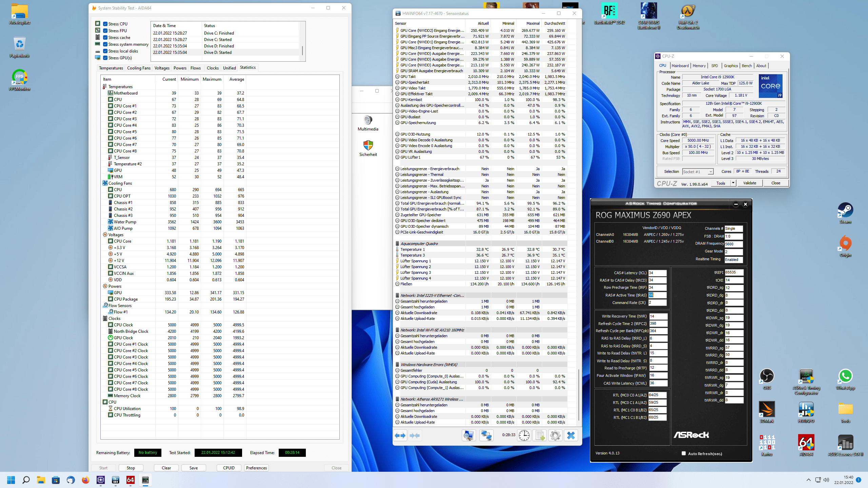This screenshot has height=488, width=868.
Task: Open Firefox from taskbar
Action: 86,480
